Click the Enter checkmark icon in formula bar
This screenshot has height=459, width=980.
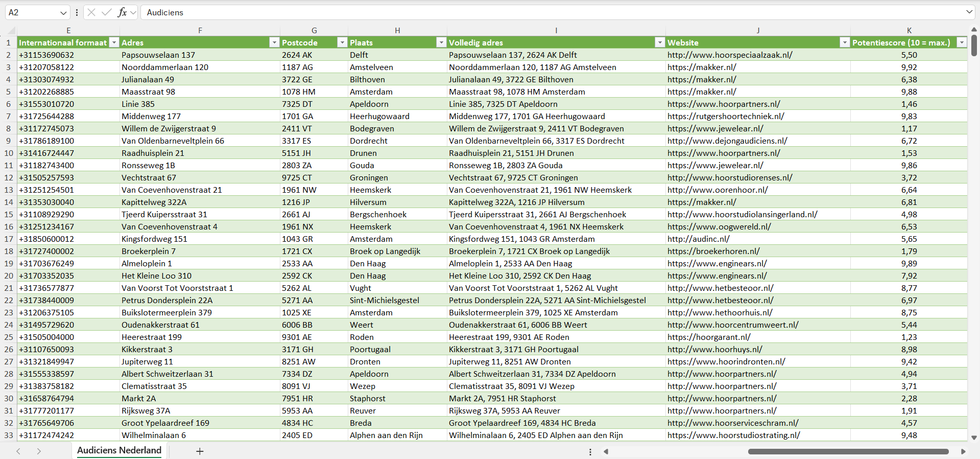click(106, 12)
